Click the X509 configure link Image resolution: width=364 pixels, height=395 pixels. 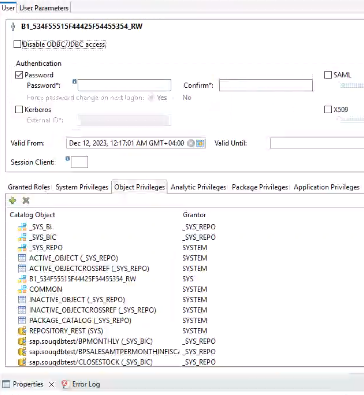(350, 119)
